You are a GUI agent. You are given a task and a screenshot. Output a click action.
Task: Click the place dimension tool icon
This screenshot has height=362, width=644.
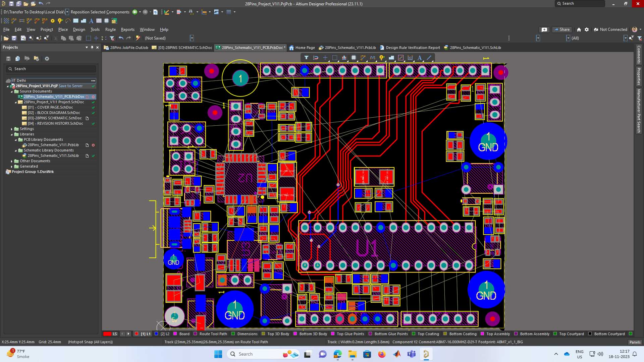pos(410,58)
